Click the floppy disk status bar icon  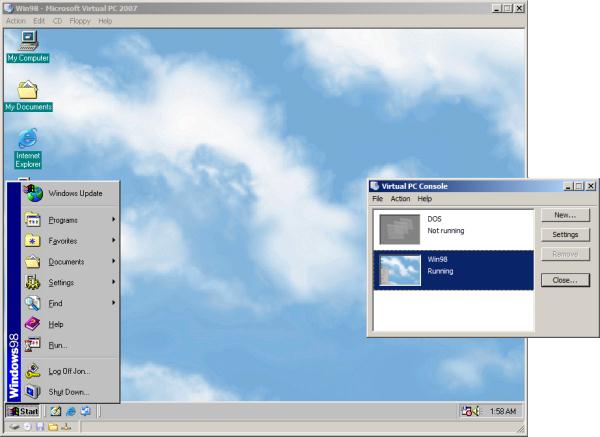click(x=40, y=427)
